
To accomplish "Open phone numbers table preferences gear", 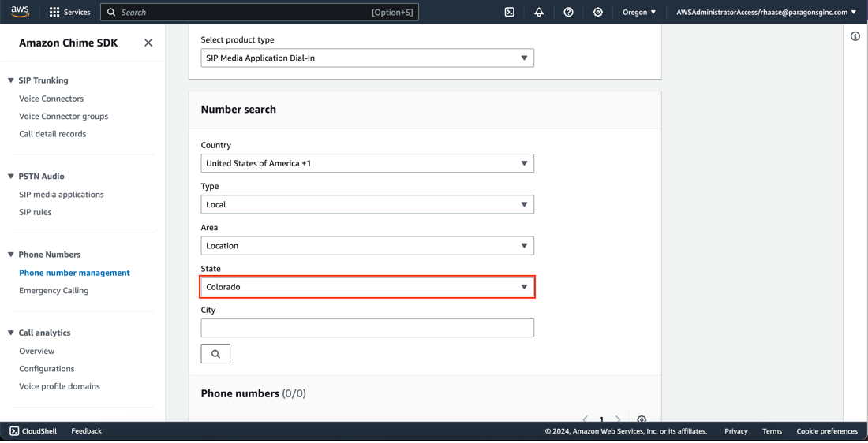I will pyautogui.click(x=642, y=419).
